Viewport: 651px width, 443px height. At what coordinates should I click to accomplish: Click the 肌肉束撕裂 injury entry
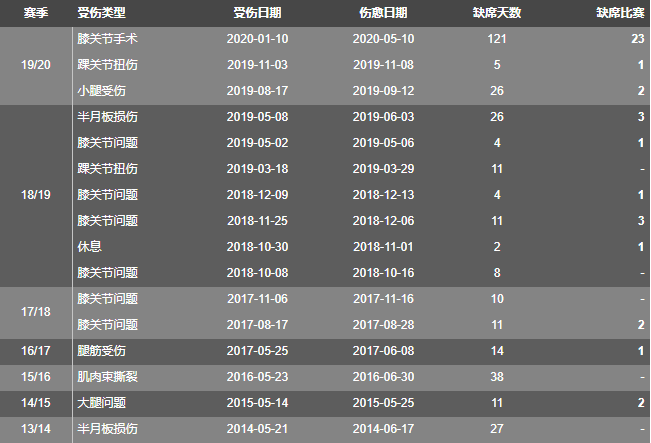tap(107, 377)
